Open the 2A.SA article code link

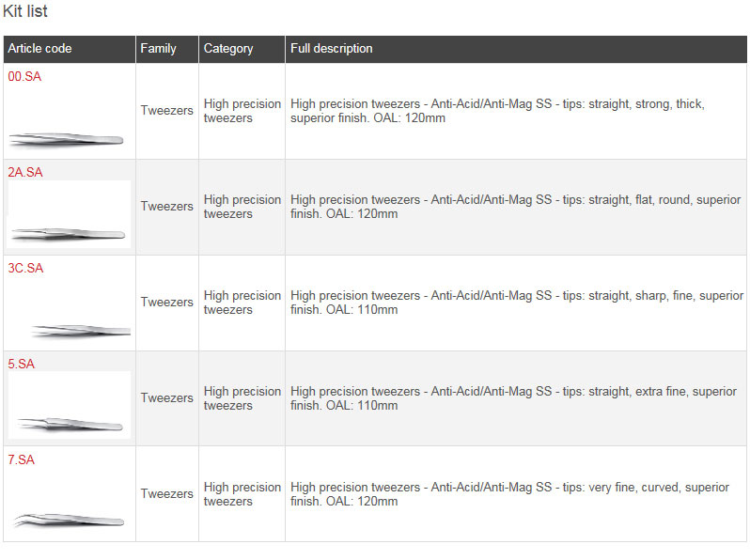24,172
